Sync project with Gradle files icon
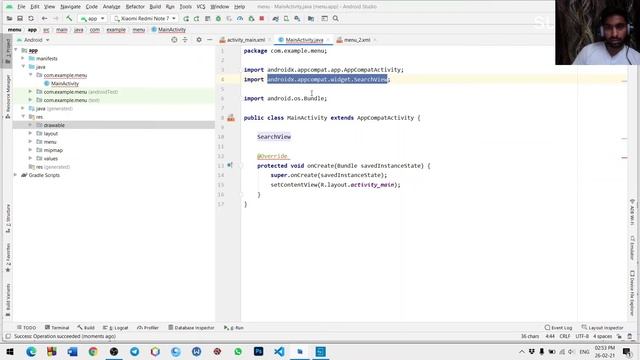Viewport: 640px width, 360px height. (276, 18)
